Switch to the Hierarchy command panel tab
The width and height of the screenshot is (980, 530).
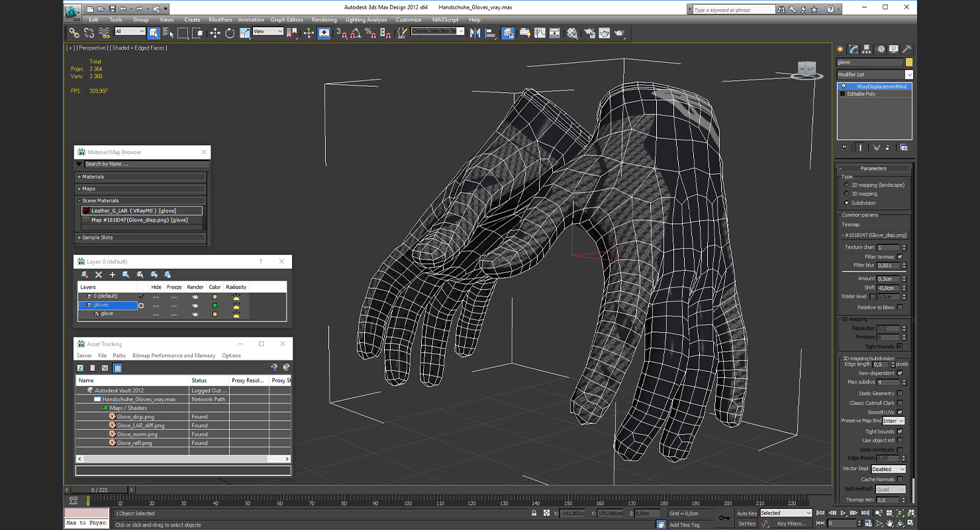(x=867, y=49)
